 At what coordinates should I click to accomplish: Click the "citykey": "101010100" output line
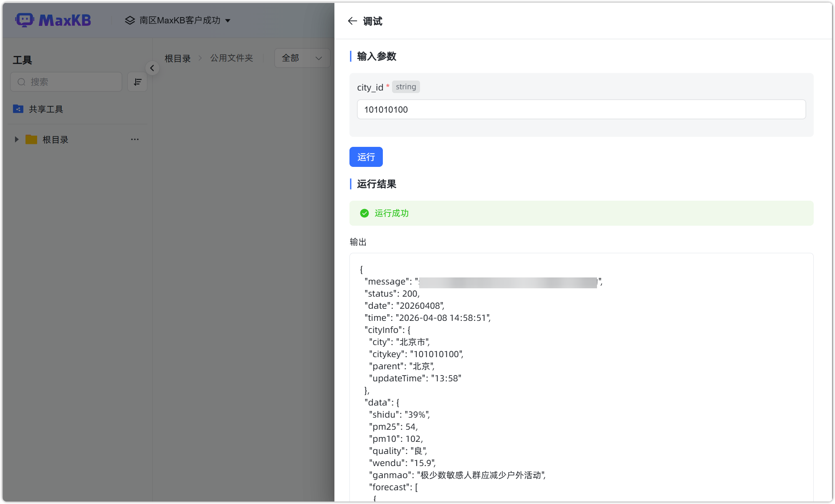[416, 354]
